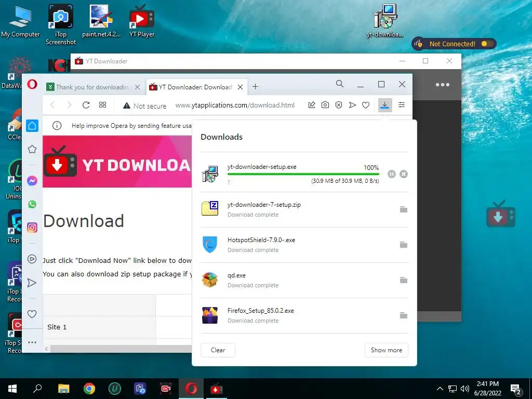532x399 pixels.
Task: Click the Clear downloads button
Action: pos(218,350)
